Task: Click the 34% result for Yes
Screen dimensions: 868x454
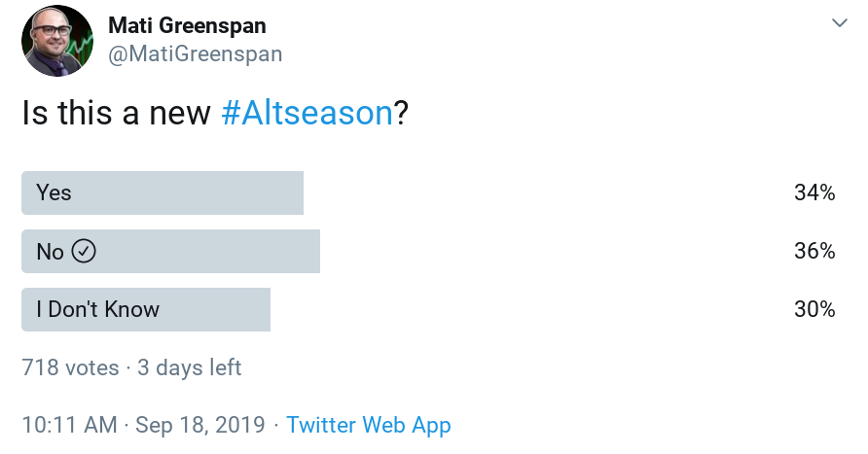Action: [x=814, y=192]
